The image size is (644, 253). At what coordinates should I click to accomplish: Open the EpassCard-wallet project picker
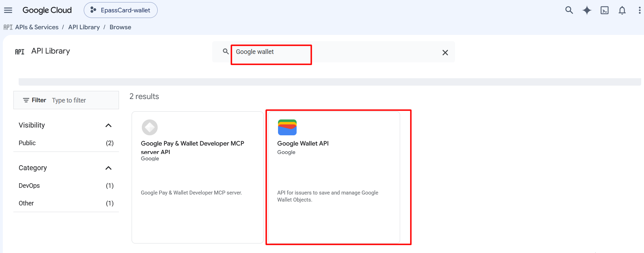click(x=121, y=10)
